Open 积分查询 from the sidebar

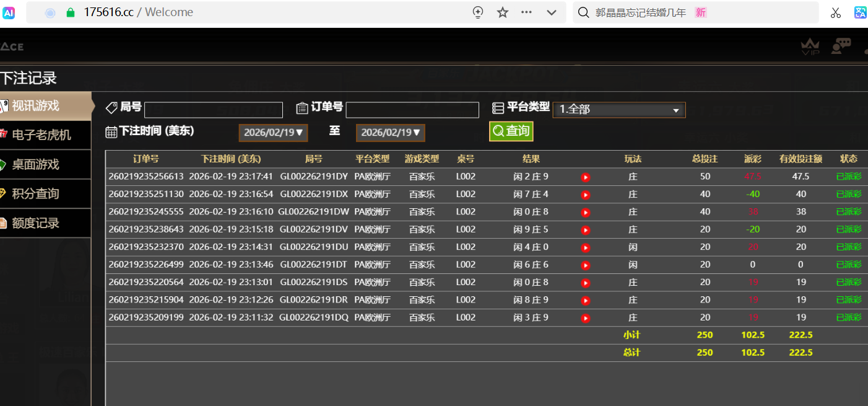click(x=36, y=194)
